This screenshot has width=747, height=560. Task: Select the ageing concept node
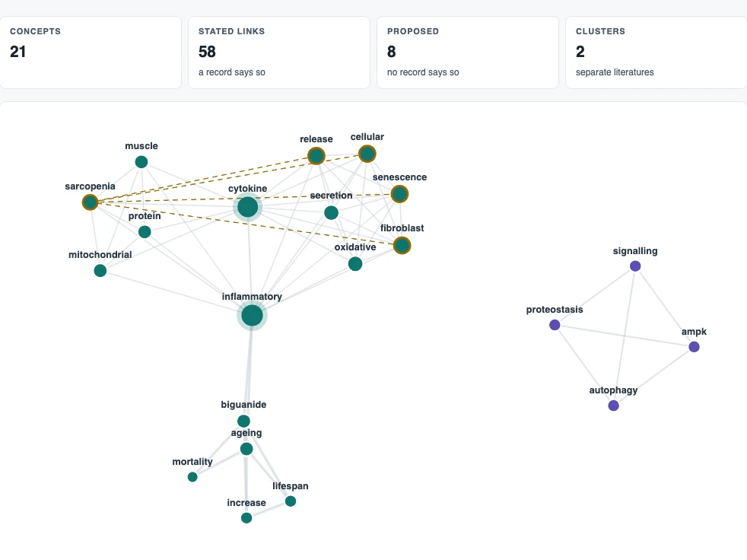point(246,449)
